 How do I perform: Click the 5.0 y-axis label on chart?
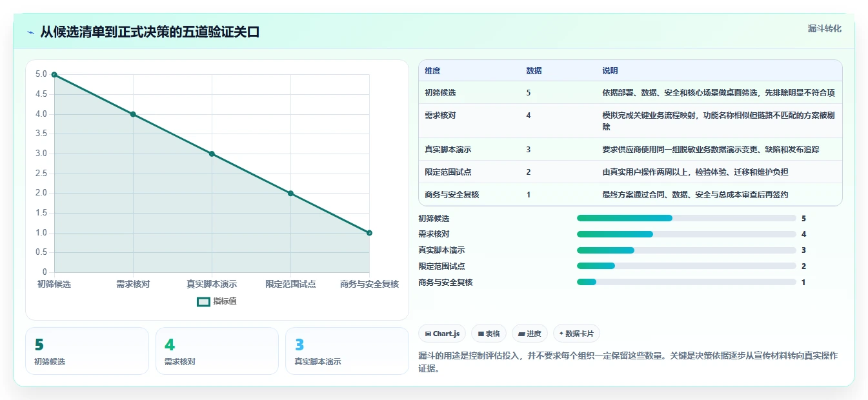pos(41,75)
